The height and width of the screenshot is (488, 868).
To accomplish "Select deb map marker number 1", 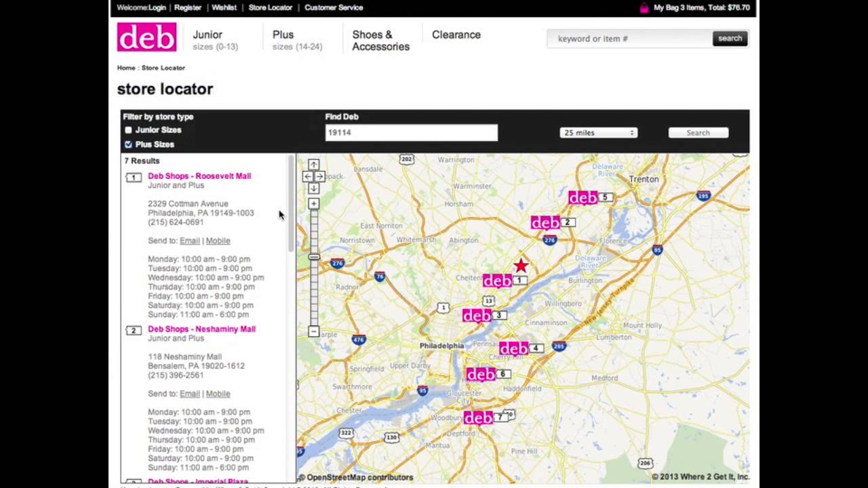I will coord(505,281).
